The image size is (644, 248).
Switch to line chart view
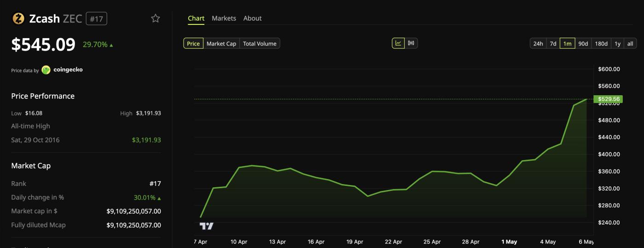click(398, 43)
